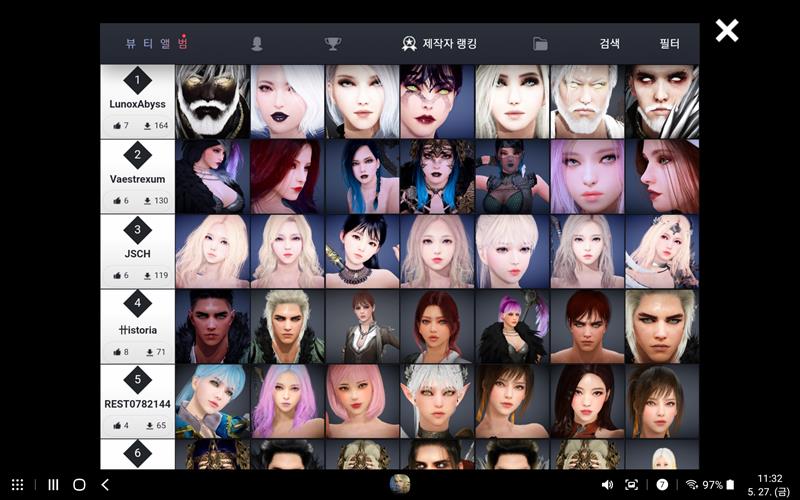
Task: Open LunoxAbyss black-masked bearded character thumbnail
Action: coord(213,102)
